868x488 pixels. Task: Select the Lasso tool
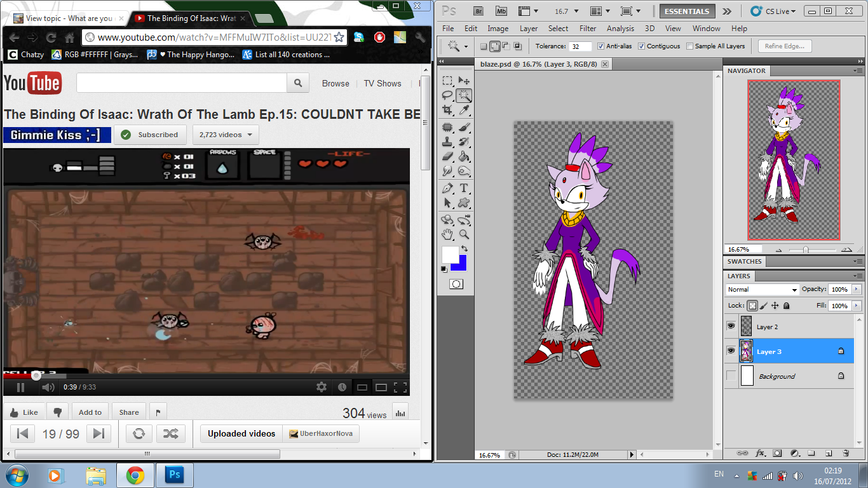[447, 95]
